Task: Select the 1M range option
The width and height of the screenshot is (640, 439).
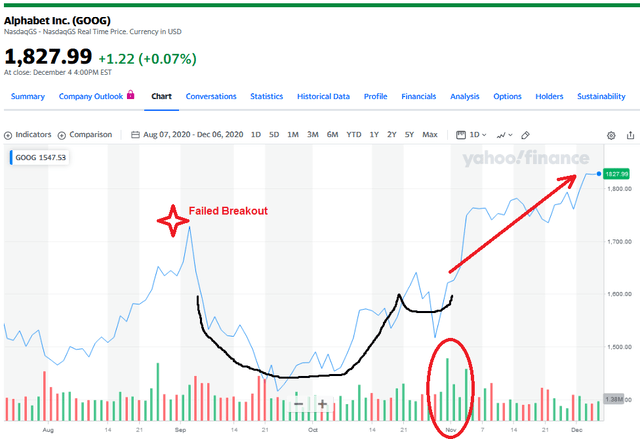Action: (x=293, y=134)
